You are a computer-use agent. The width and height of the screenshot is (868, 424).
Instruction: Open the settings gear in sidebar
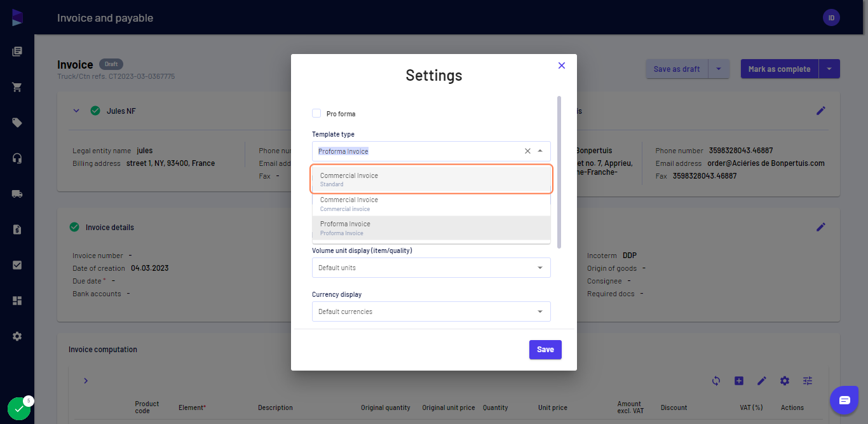click(x=17, y=336)
